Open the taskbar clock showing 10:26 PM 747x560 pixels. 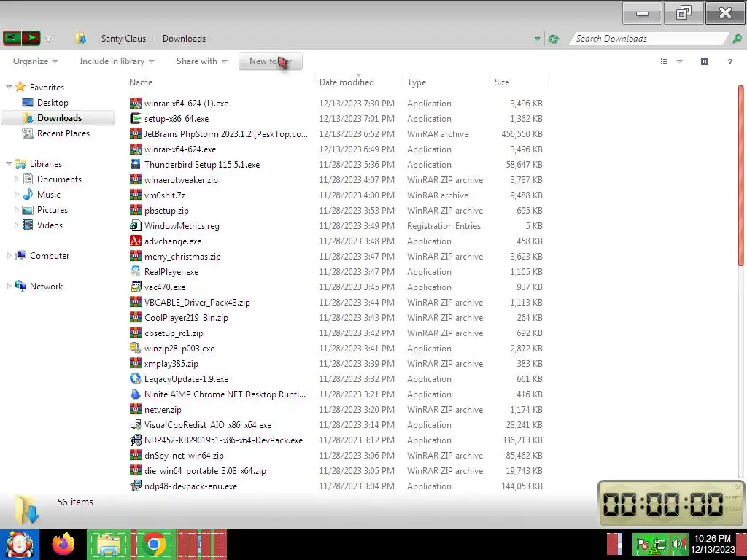(712, 544)
